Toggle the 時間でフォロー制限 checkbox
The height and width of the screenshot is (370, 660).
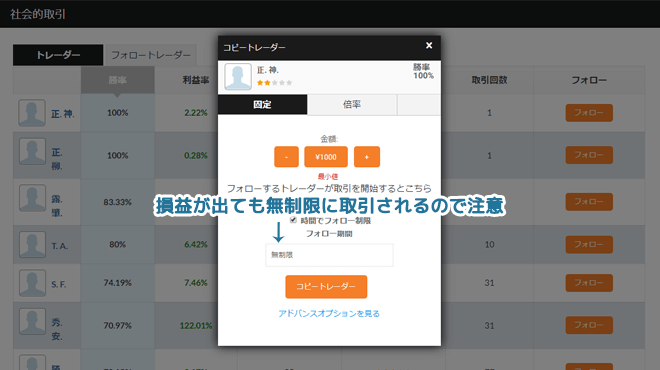coord(293,220)
